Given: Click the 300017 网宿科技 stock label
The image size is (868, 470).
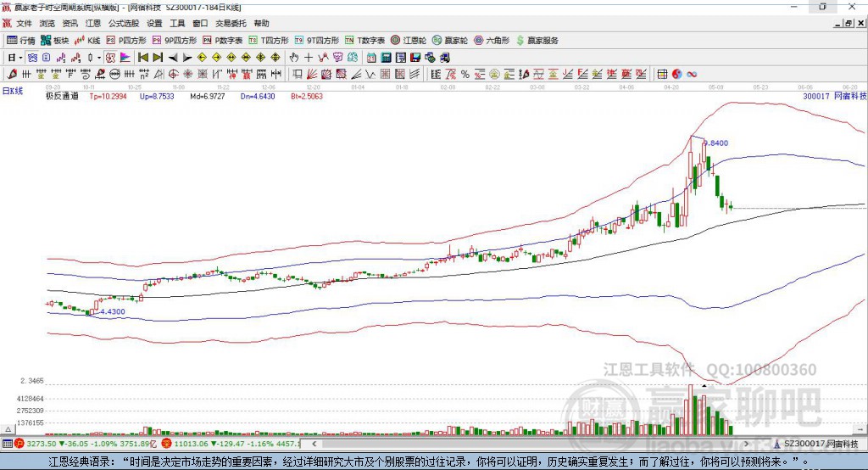Looking at the screenshot, I should pyautogui.click(x=834, y=96).
